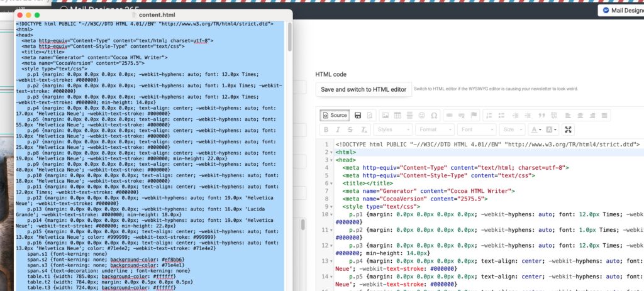Fold the p.p5 rule on line 14

pos(331,277)
